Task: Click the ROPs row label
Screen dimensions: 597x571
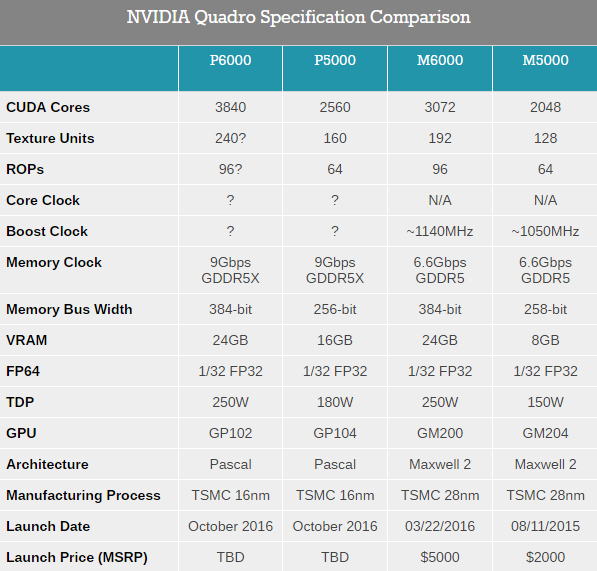Action: tap(25, 169)
